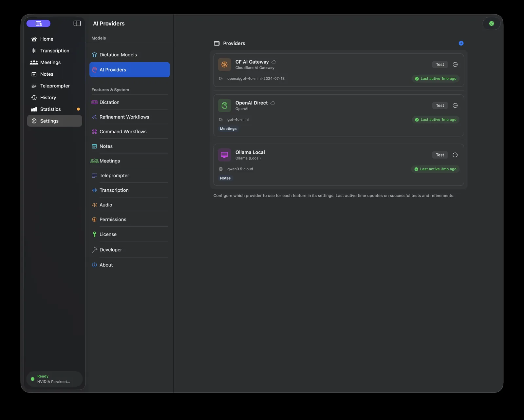The image size is (524, 420).
Task: Click the Notes tag on Ollama Local
Action: click(225, 178)
